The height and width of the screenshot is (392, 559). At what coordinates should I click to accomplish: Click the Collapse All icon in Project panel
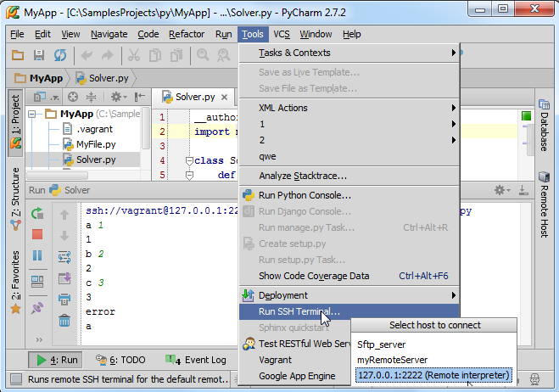[92, 97]
